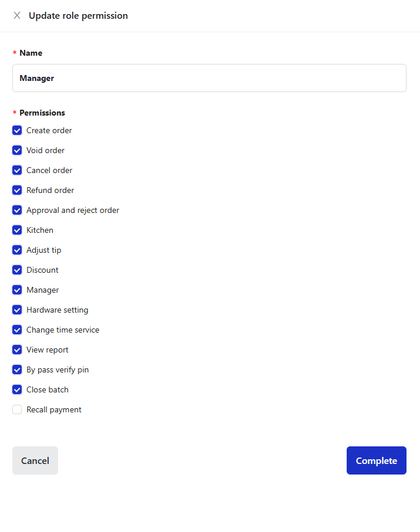
Task: Uncheck the Create order permission
Action: click(16, 130)
